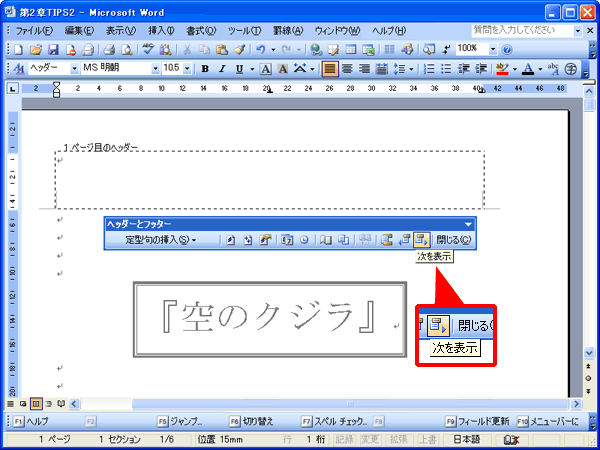Open the 挿入(I) menu
The width and height of the screenshot is (600, 450).
[x=161, y=31]
